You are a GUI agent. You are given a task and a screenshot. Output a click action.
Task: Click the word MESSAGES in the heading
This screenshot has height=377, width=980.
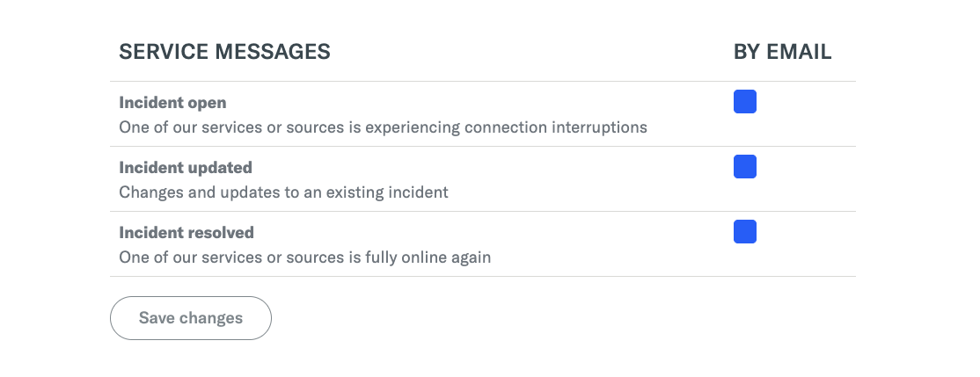tap(275, 52)
